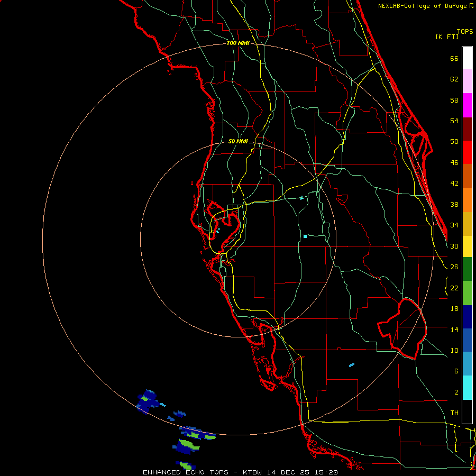
Task: Click the dark orange 46 K FT swatch
Action: pyautogui.click(x=467, y=176)
